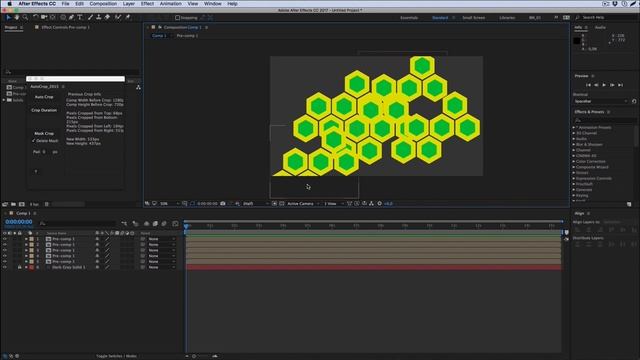Image resolution: width=640 pixels, height=360 pixels.
Task: Select the Small Screen workspace
Action: pos(473,18)
